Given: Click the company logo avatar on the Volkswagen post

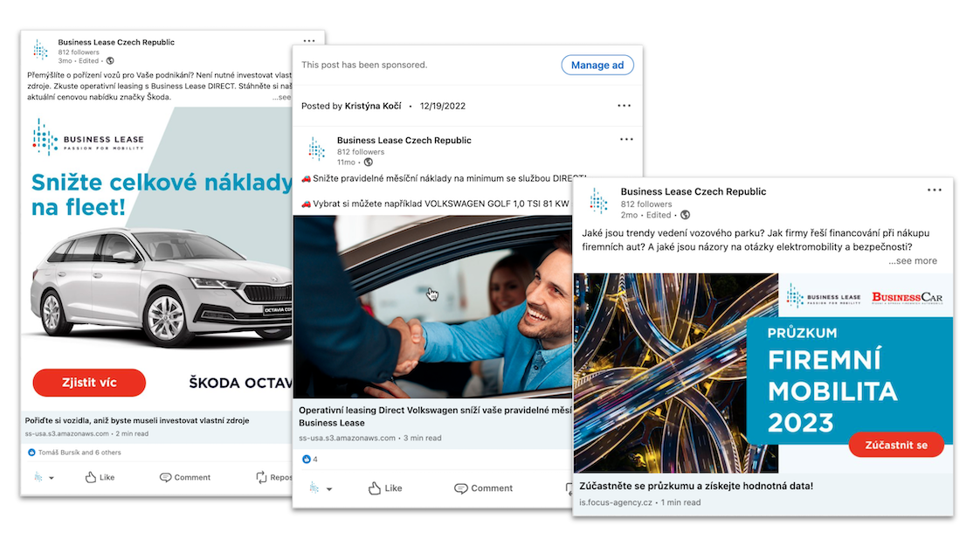Looking at the screenshot, I should point(317,149).
